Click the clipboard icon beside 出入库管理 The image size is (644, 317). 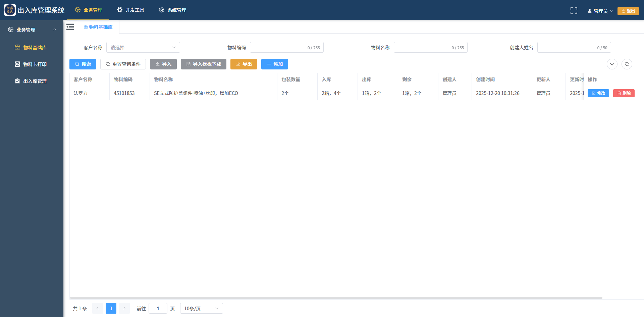click(x=17, y=81)
